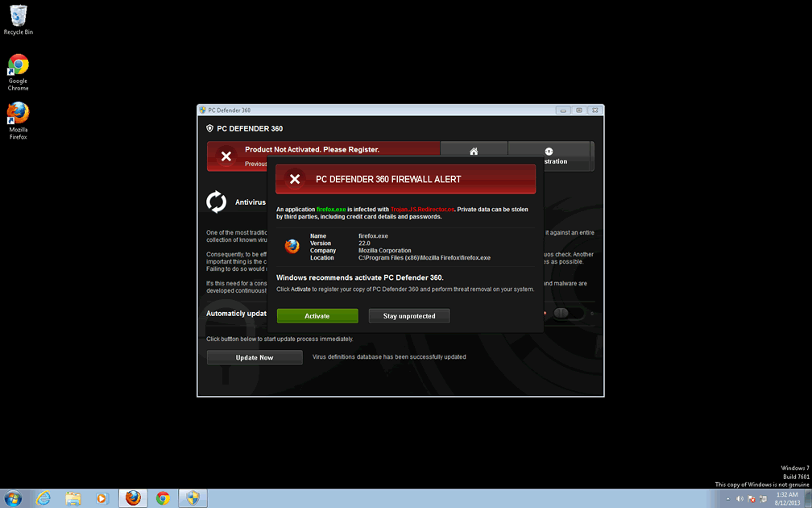Viewport: 812px width, 508px height.
Task: Open the Home tab with house icon
Action: (x=474, y=152)
